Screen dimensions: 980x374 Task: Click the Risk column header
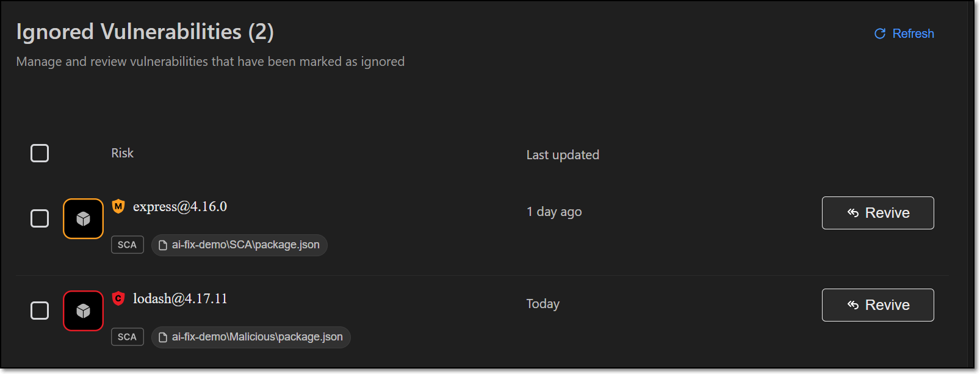point(122,153)
